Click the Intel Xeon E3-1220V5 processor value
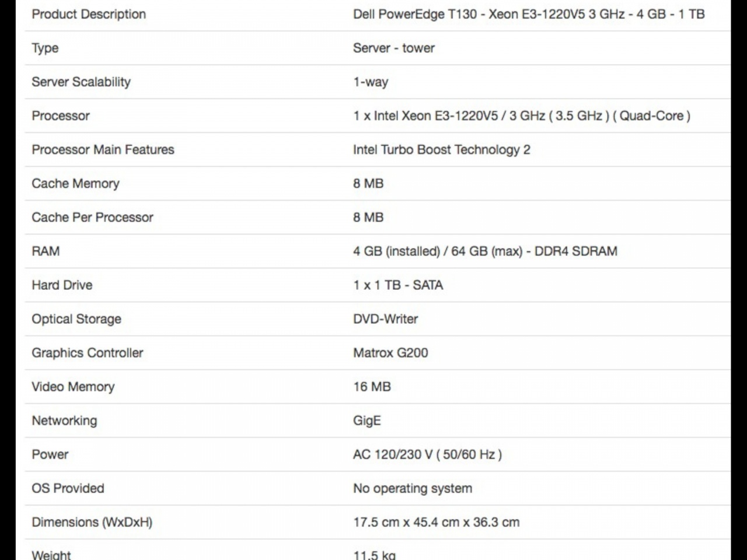The height and width of the screenshot is (560, 747). tap(521, 116)
